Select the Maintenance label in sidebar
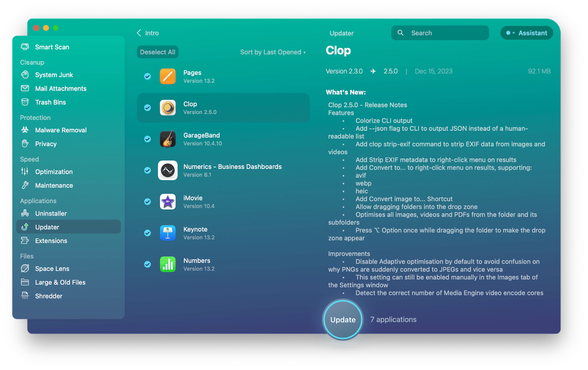Image resolution: width=588 pixels, height=370 pixels. click(x=54, y=185)
